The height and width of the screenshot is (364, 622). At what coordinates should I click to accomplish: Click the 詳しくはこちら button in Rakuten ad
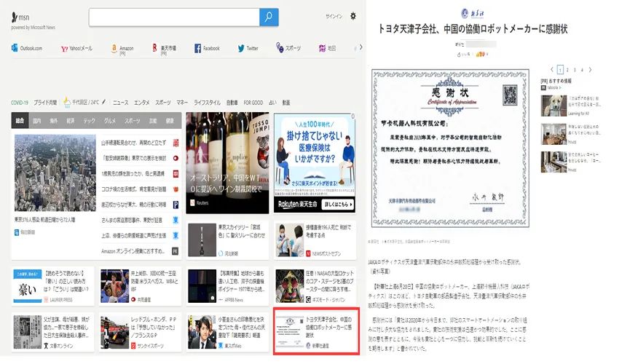[x=336, y=205]
